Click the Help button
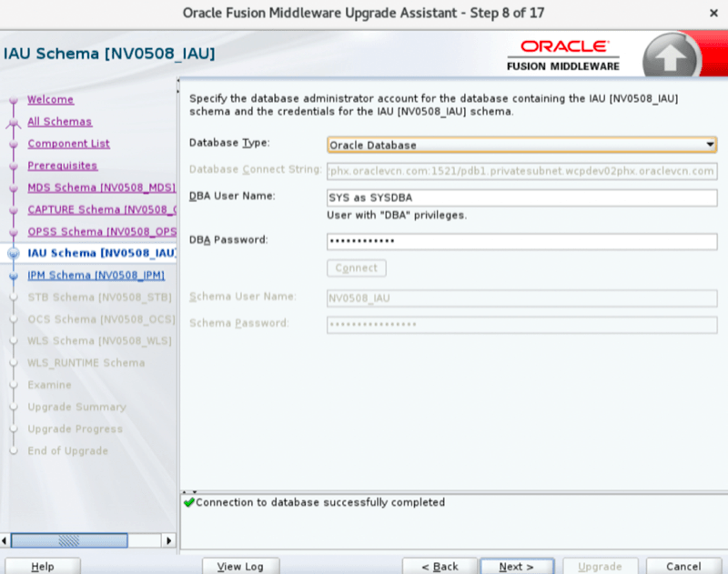728x574 pixels. click(42, 566)
